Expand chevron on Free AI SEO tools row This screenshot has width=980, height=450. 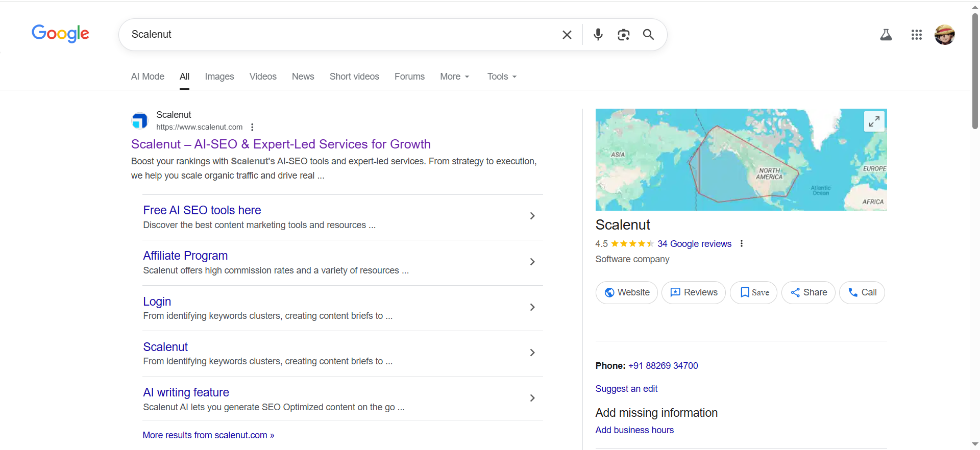[532, 216]
